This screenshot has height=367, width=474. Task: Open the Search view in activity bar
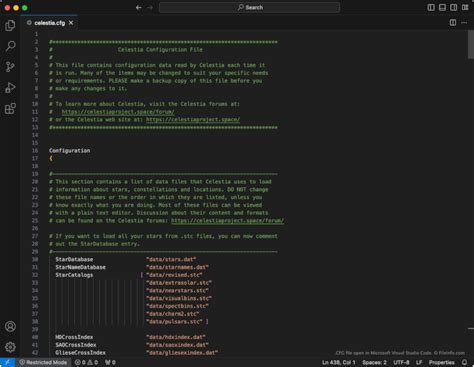click(10, 46)
